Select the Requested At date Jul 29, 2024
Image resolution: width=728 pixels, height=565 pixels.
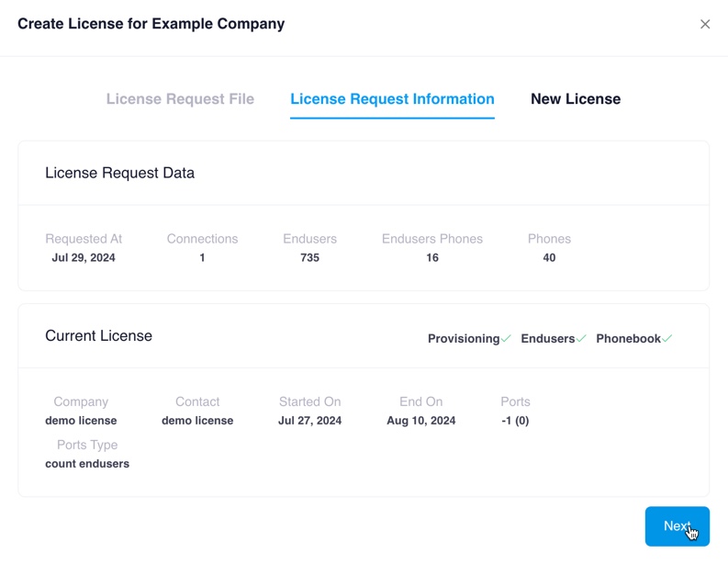[x=84, y=258]
